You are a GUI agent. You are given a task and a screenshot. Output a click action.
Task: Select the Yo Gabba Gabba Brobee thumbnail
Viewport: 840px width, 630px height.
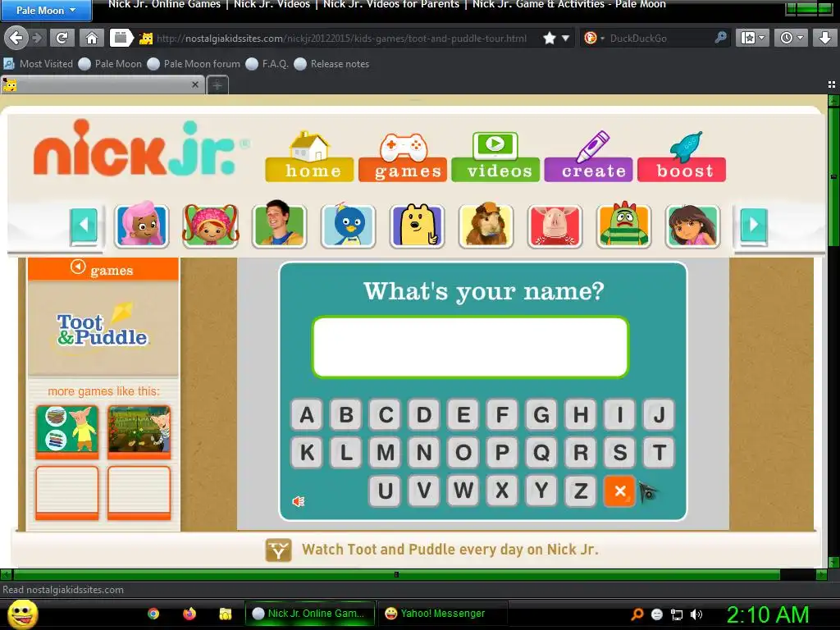tap(624, 225)
